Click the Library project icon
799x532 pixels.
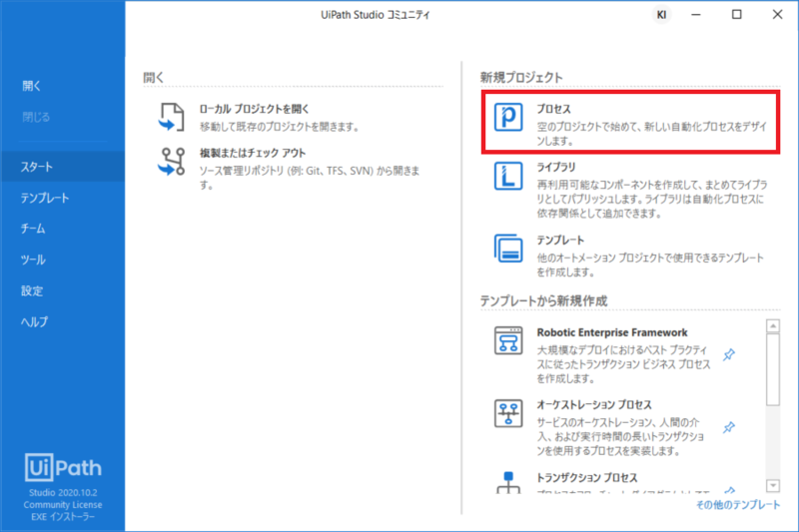point(508,176)
